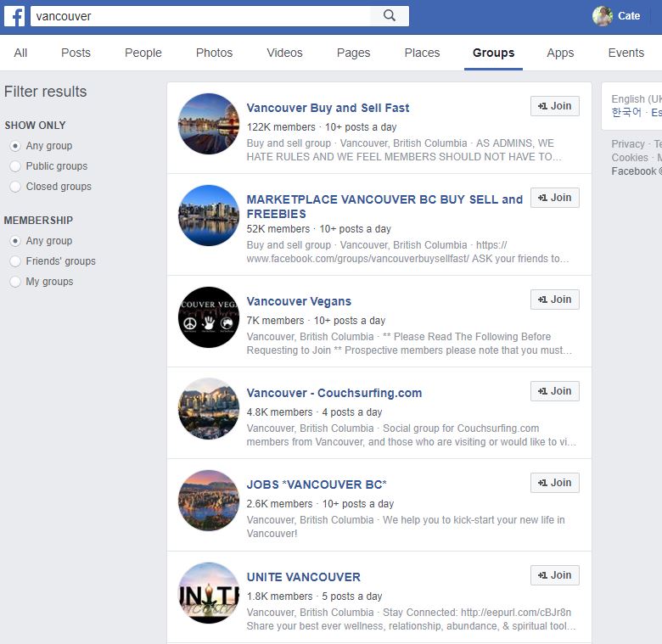This screenshot has height=644, width=662.
Task: Click Vancouver Buy and Sell Fast thumbnail
Action: 209,124
